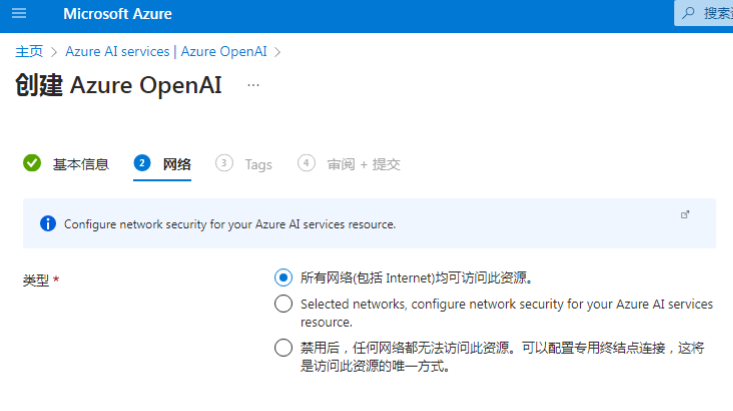Image resolution: width=733 pixels, height=411 pixels.
Task: Open the hamburger portal menu
Action: coord(19,14)
